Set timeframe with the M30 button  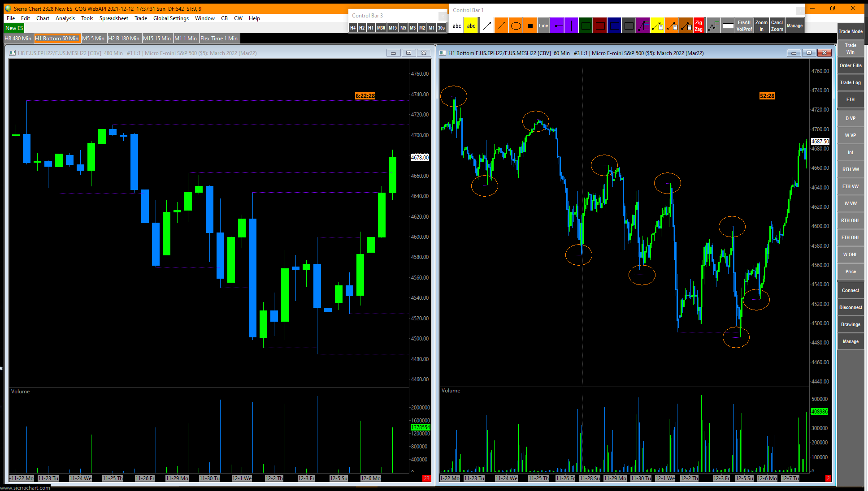tap(381, 28)
